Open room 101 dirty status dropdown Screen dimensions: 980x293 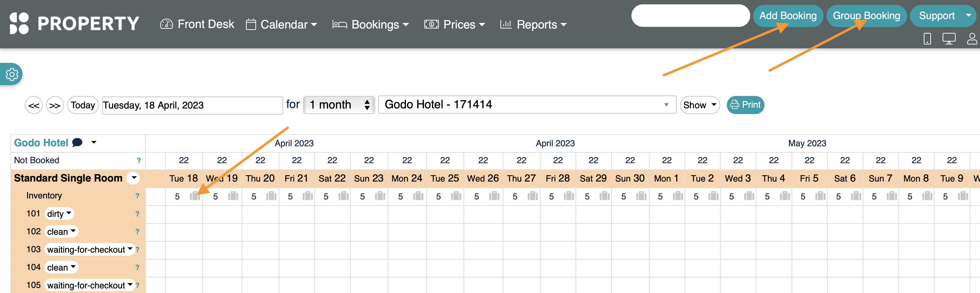[59, 214]
